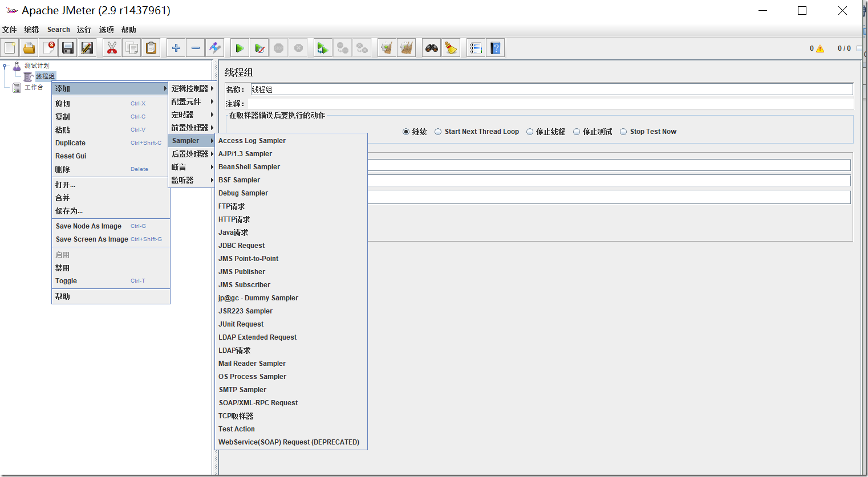The width and height of the screenshot is (868, 477).
Task: Expand the 后置处理器 submenu
Action: 192,154
